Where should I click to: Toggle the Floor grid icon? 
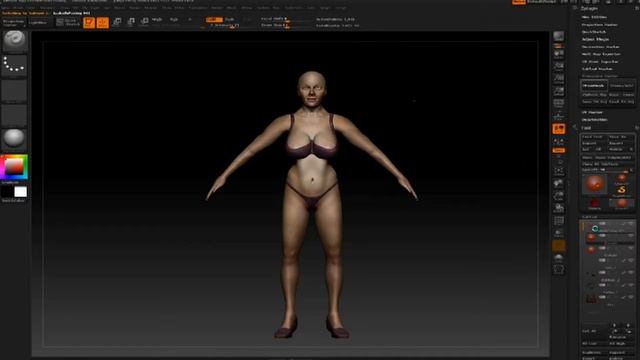pos(559,116)
